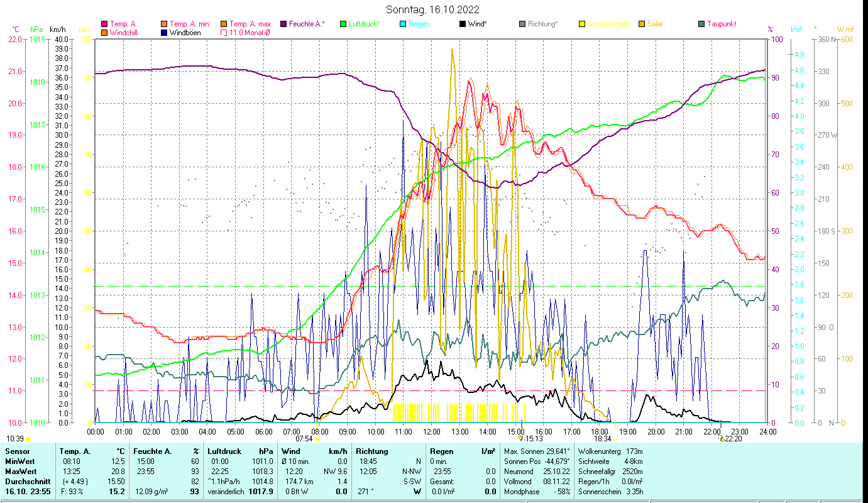Viewport: 868px width, 503px height.
Task: Click the 24:00 time axis label
Action: point(767,431)
